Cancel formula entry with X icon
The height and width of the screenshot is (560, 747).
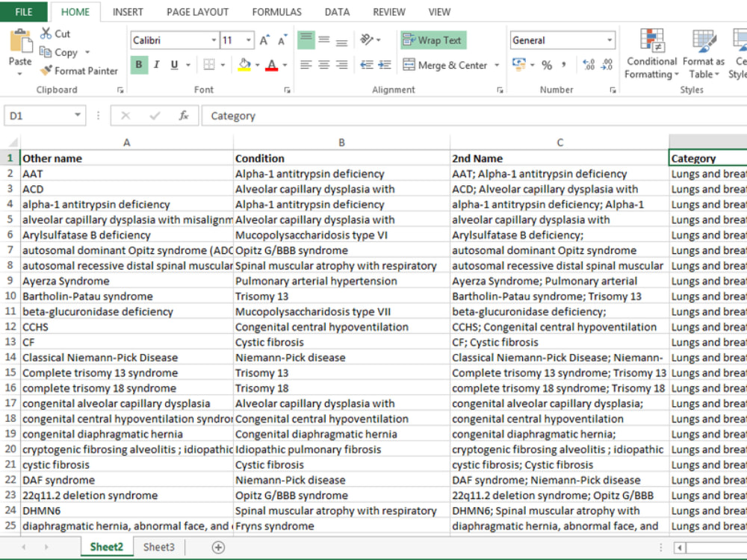click(x=125, y=116)
